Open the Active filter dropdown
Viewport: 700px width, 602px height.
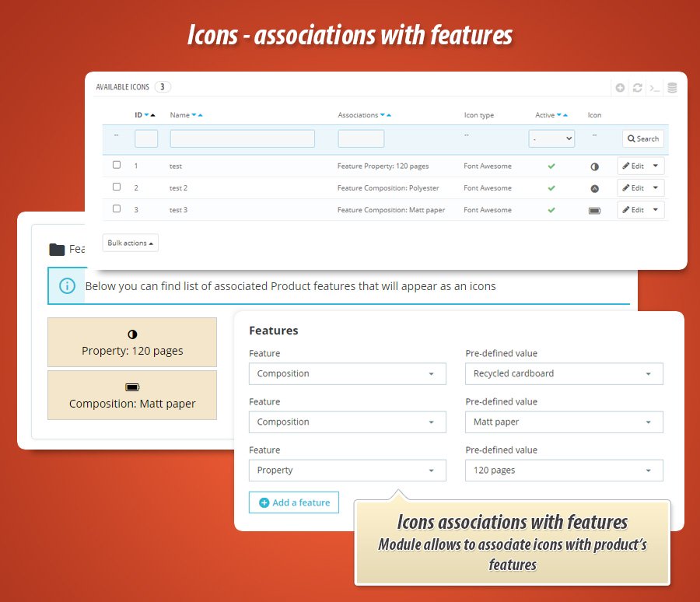[551, 138]
